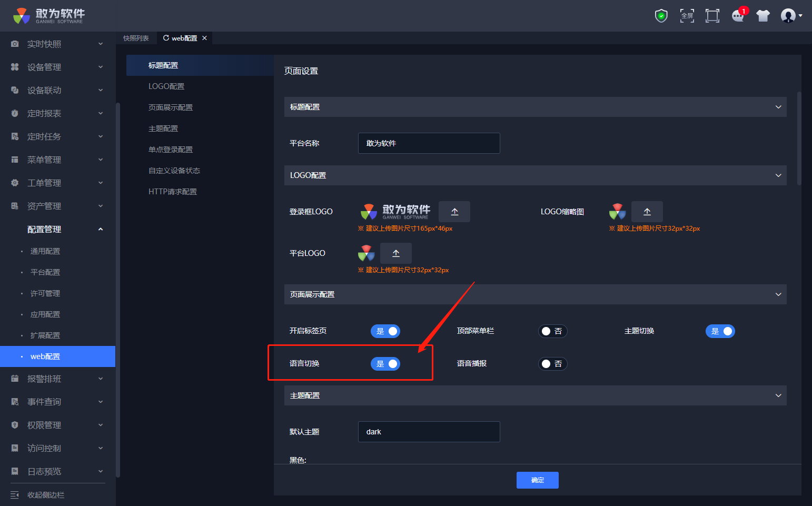Click the shield icon beside 权限管理
This screenshot has height=506, width=812.
[x=15, y=425]
